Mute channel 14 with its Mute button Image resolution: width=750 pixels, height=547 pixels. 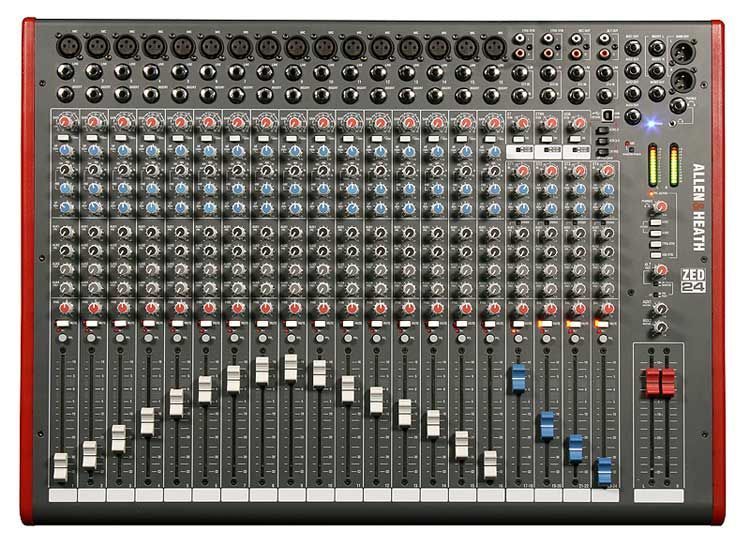(x=433, y=324)
